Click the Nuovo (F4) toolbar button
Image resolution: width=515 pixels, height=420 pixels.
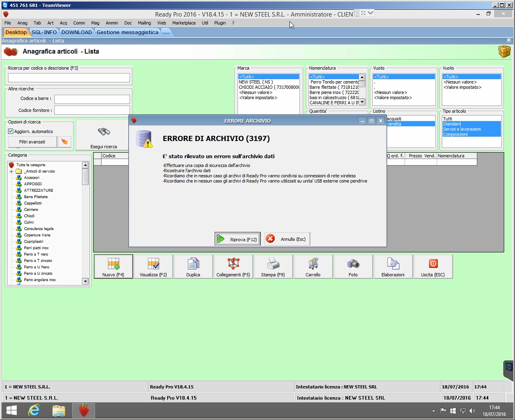(113, 266)
